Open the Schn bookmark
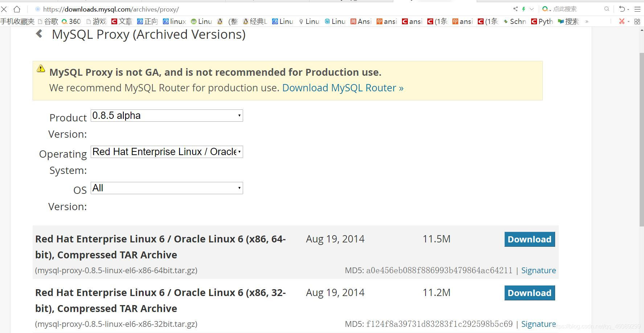Viewport: 644px width, 333px height. click(x=514, y=21)
